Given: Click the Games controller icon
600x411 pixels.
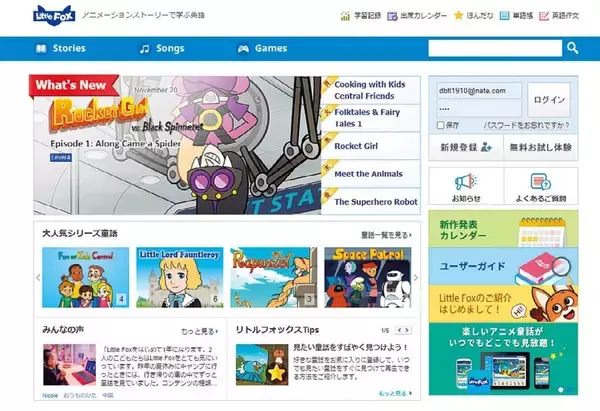Looking at the screenshot, I should click(243, 49).
